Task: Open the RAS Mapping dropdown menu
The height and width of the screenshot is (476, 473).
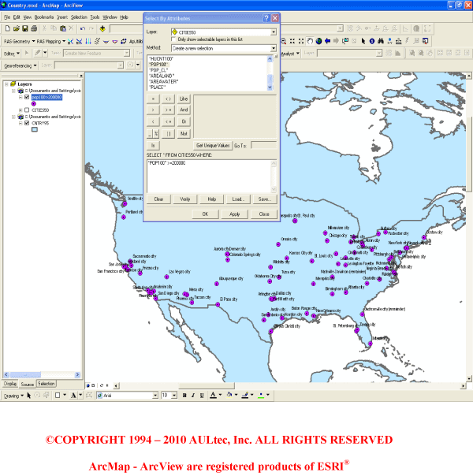Action: click(50, 41)
